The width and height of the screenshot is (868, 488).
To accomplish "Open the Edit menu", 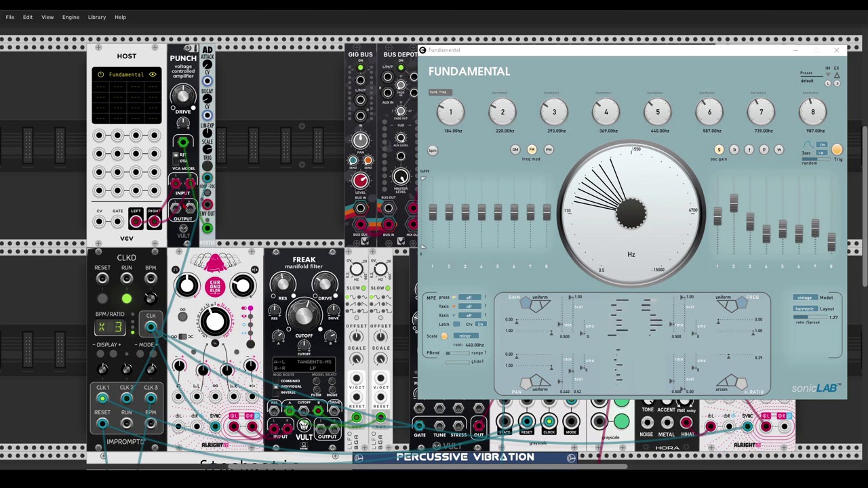I will [x=28, y=17].
